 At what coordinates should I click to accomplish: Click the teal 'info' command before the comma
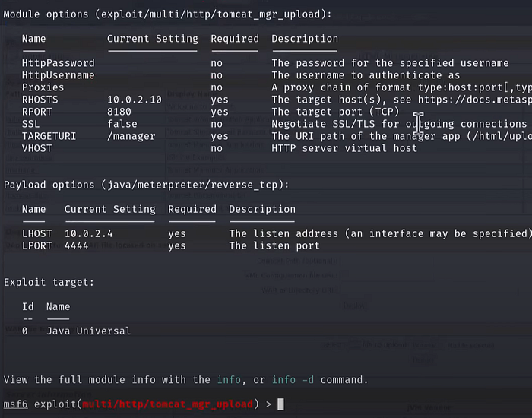coord(229,380)
